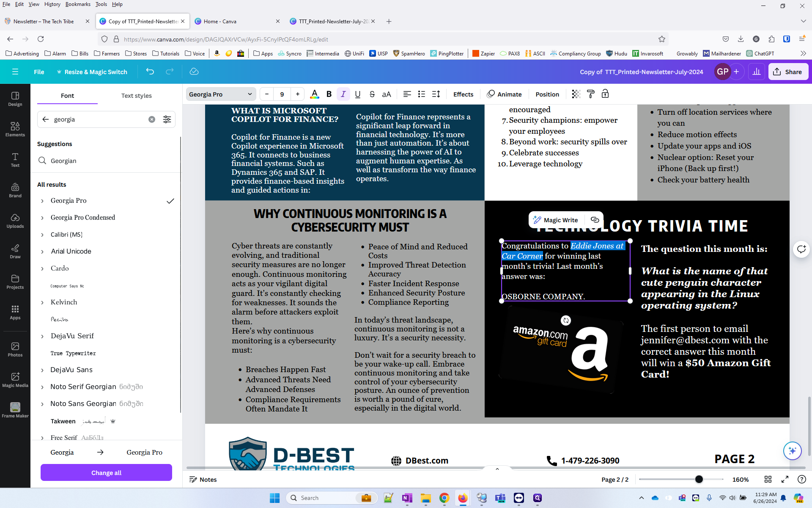
Task: Open the Brand panel
Action: point(15,190)
